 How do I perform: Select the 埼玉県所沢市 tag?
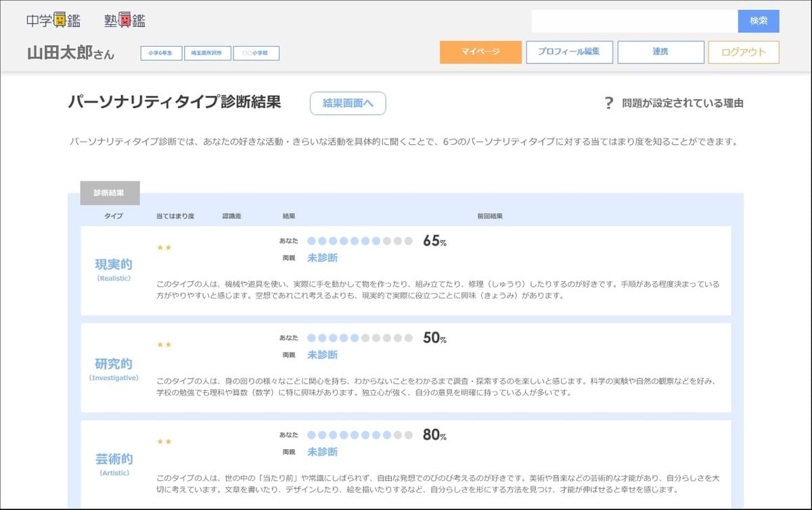(208, 53)
